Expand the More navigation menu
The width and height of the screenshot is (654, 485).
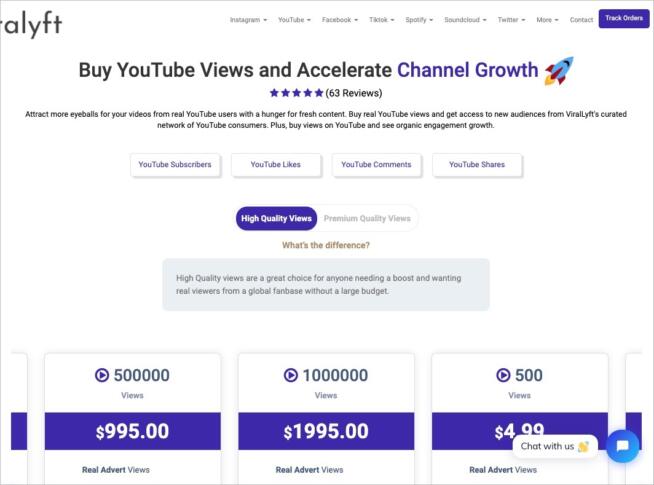[x=547, y=20]
